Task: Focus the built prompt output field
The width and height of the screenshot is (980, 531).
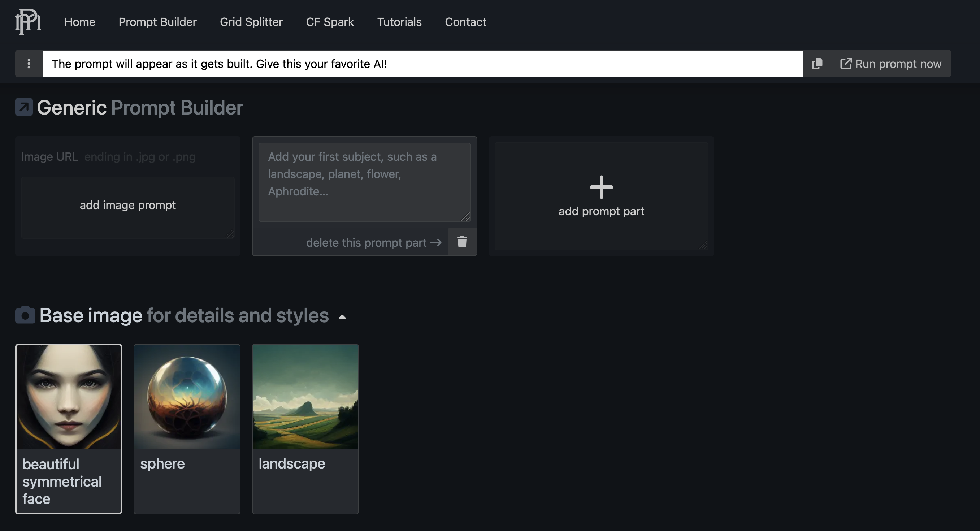Action: pos(423,64)
